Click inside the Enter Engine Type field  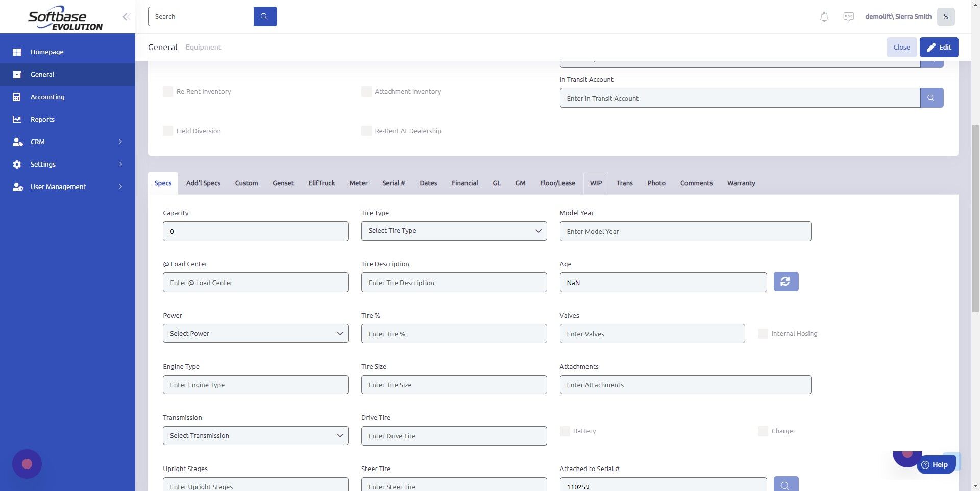pyautogui.click(x=255, y=384)
